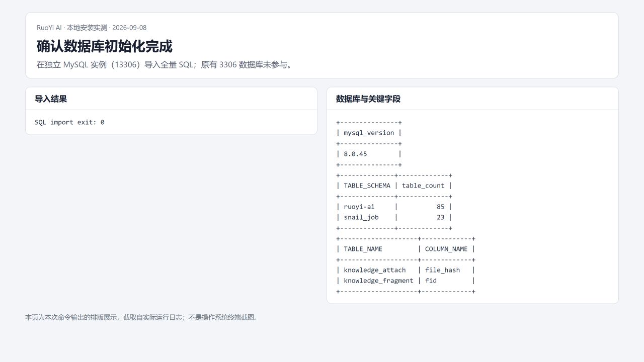Click the "数据库与关键字段" panel heading
Viewport: 644px width, 362px height.
tap(368, 99)
